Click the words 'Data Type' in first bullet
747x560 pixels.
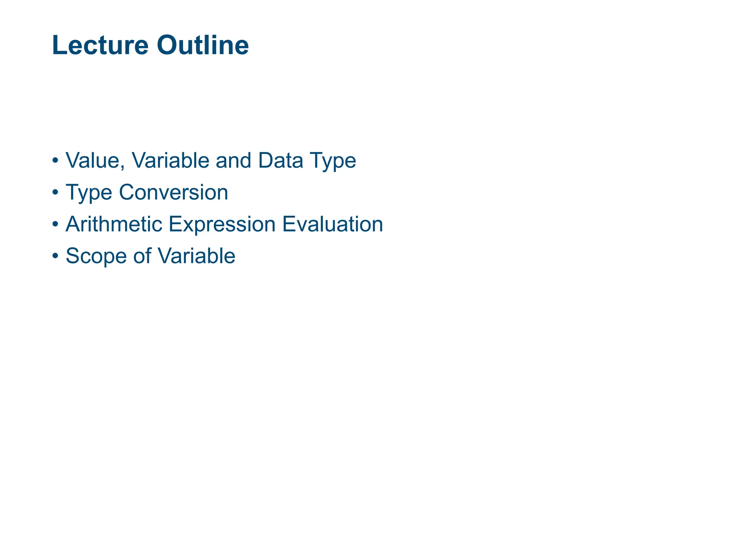307,160
